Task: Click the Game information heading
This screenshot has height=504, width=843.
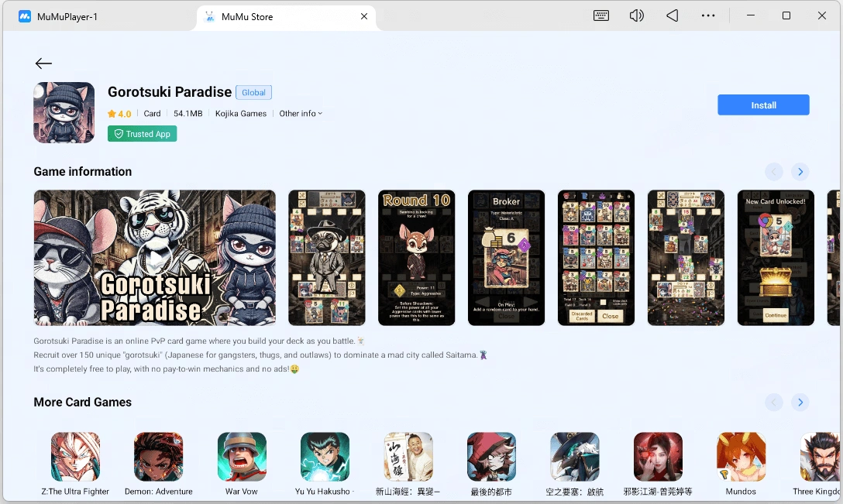Action: pyautogui.click(x=83, y=171)
